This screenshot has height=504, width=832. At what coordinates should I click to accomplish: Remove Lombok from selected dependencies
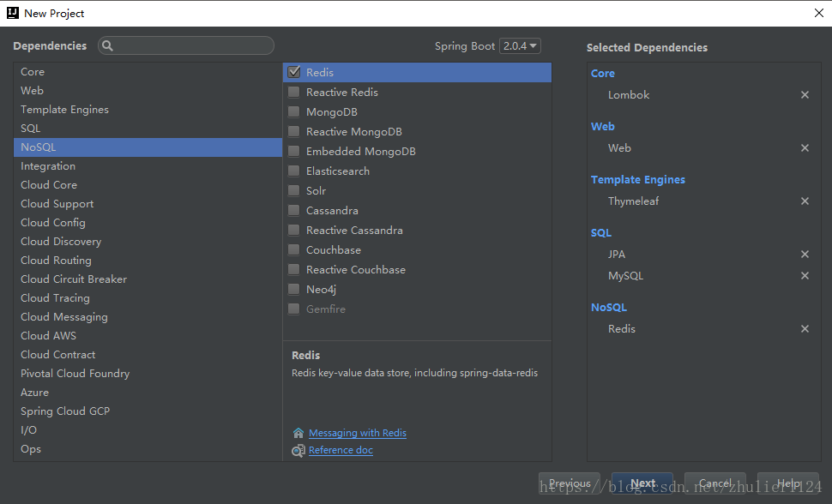coord(805,95)
